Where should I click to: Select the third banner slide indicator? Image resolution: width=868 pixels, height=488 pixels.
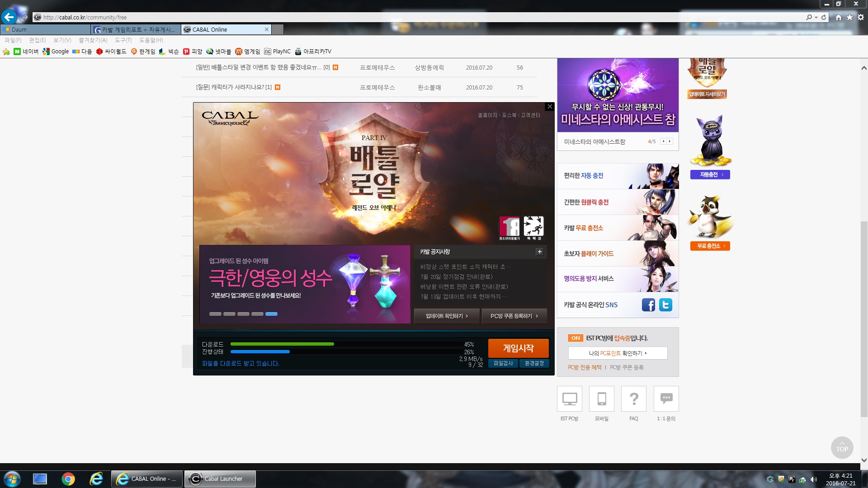coord(243,314)
